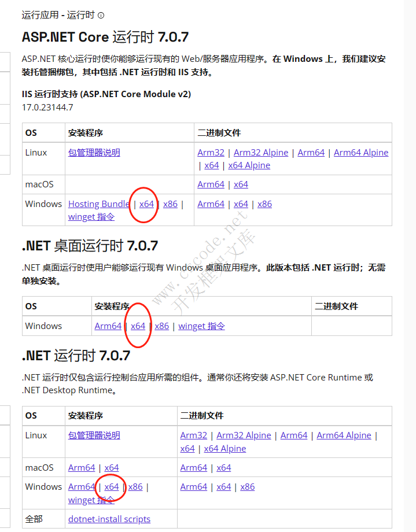Download macOS Arm64 installer for .NET 运行时

(82, 468)
